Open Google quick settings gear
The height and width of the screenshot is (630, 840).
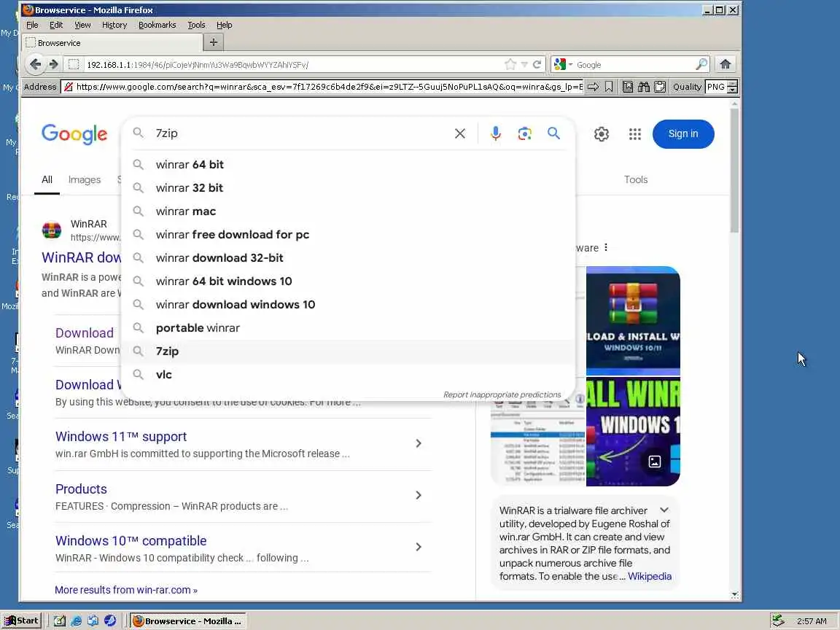(602, 134)
